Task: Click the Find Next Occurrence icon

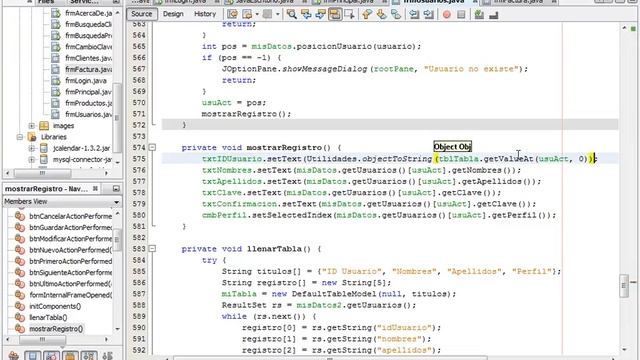Action: click(x=320, y=15)
